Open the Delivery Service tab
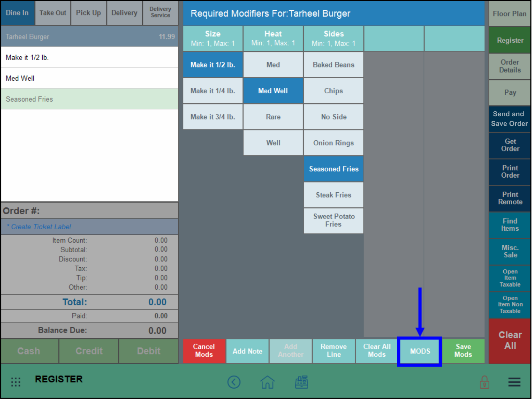This screenshot has width=532, height=399. click(x=160, y=13)
